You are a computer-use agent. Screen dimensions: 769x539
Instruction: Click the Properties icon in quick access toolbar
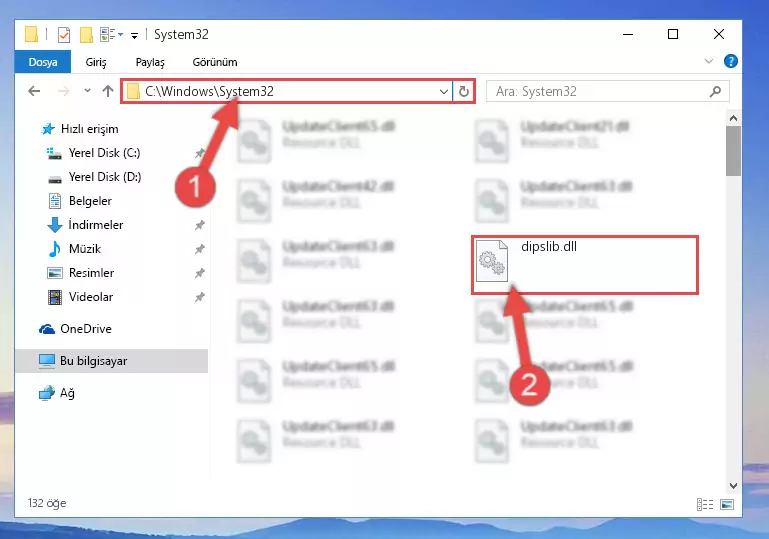pos(64,35)
